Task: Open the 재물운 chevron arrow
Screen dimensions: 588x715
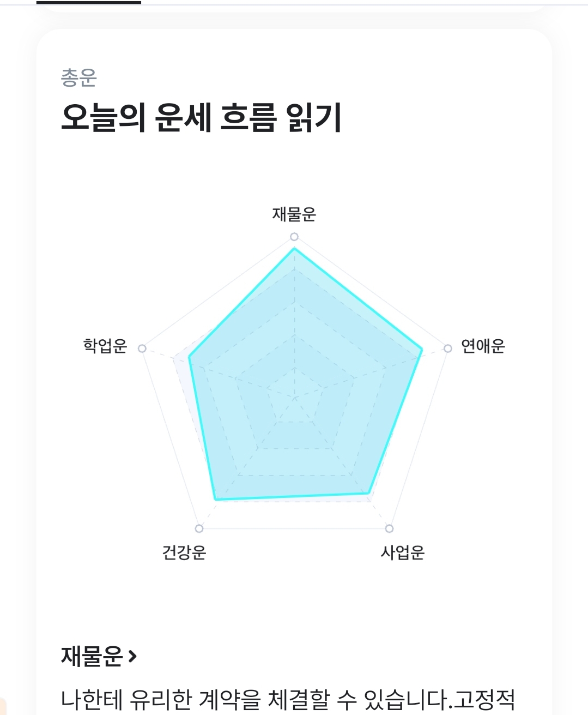Action: pos(132,656)
